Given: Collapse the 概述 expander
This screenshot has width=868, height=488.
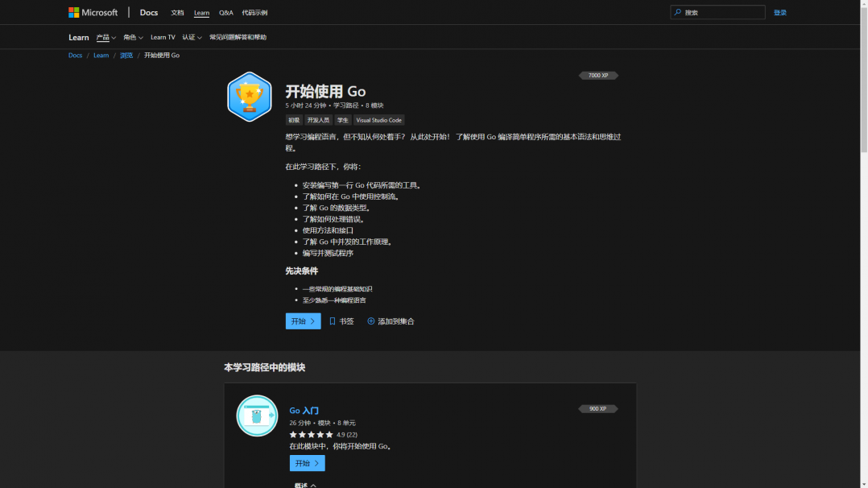Looking at the screenshot, I should 305,485.
